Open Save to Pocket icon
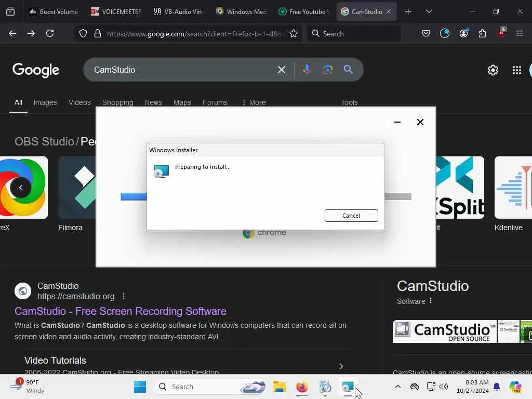The width and height of the screenshot is (532, 399). point(426,33)
